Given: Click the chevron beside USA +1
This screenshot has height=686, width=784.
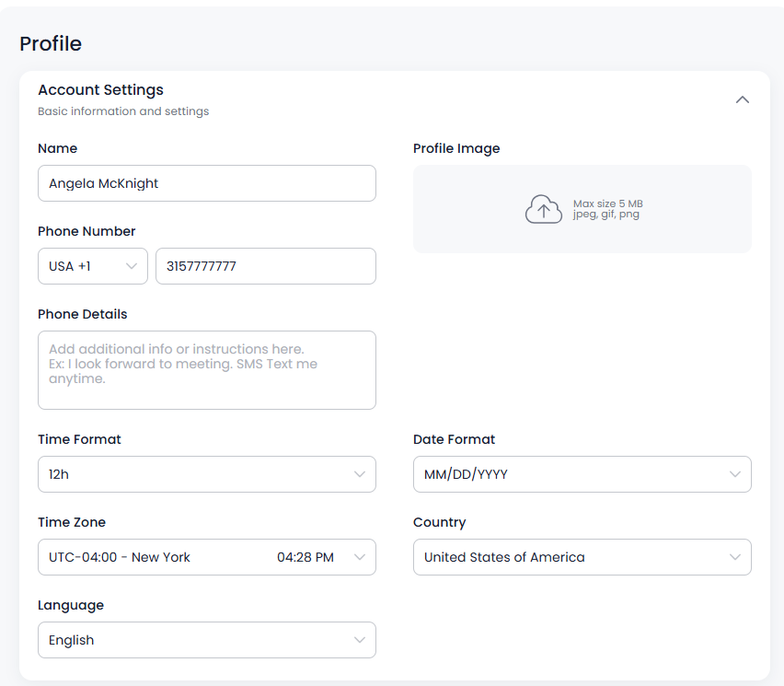Looking at the screenshot, I should click(x=132, y=266).
